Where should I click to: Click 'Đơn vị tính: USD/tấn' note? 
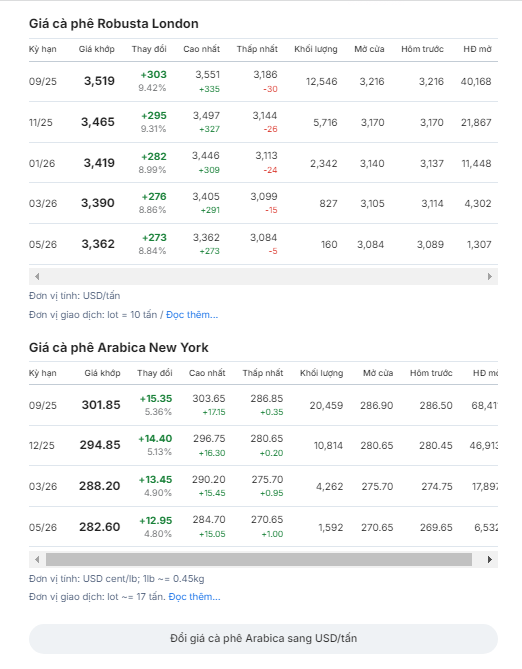[x=74, y=296]
